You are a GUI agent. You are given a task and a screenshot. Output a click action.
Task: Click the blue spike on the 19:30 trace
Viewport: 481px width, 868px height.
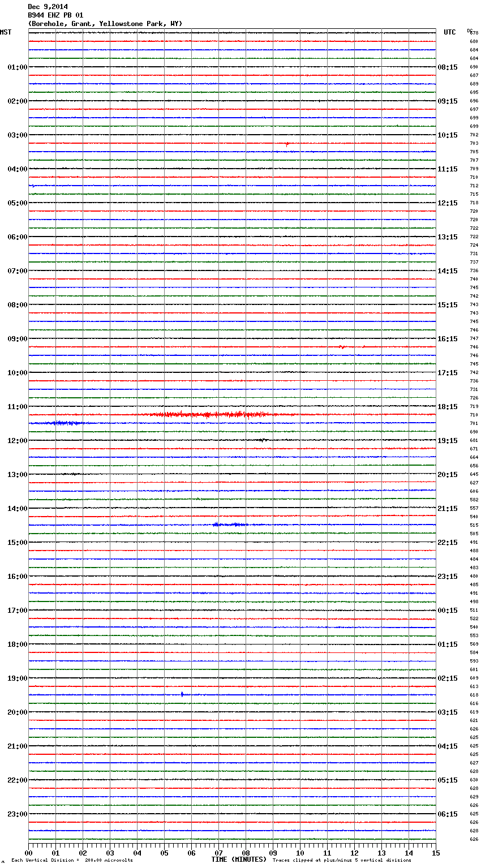[182, 694]
